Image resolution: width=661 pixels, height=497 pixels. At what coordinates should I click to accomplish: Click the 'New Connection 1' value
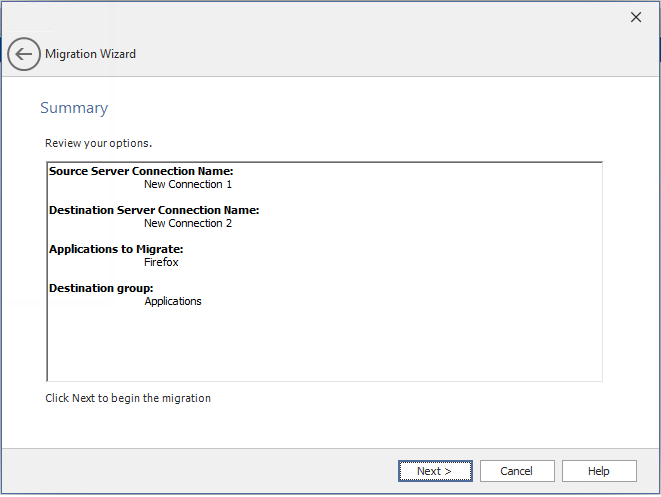(x=188, y=184)
